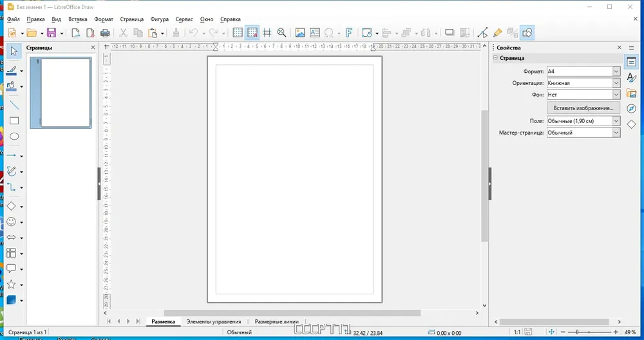644x340 pixels.
Task: Select the Flowchart shapes tool
Action: click(12, 253)
